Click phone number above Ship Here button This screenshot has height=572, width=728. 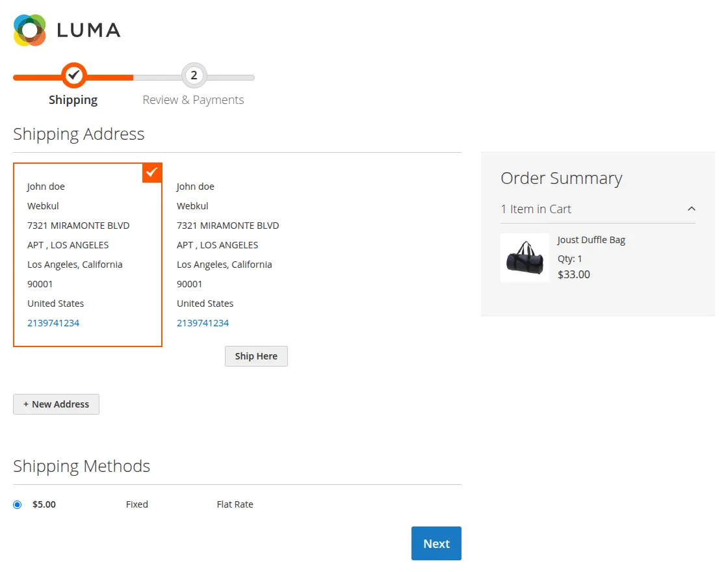(203, 323)
